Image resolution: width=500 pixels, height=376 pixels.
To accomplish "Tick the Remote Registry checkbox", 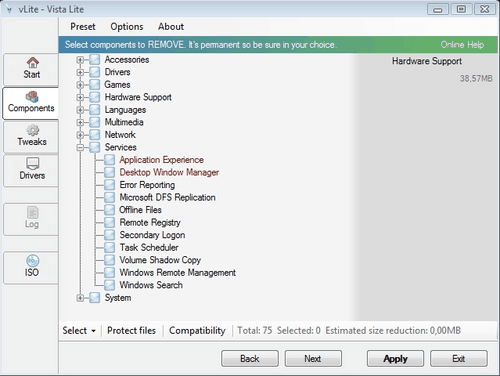I will tap(109, 223).
